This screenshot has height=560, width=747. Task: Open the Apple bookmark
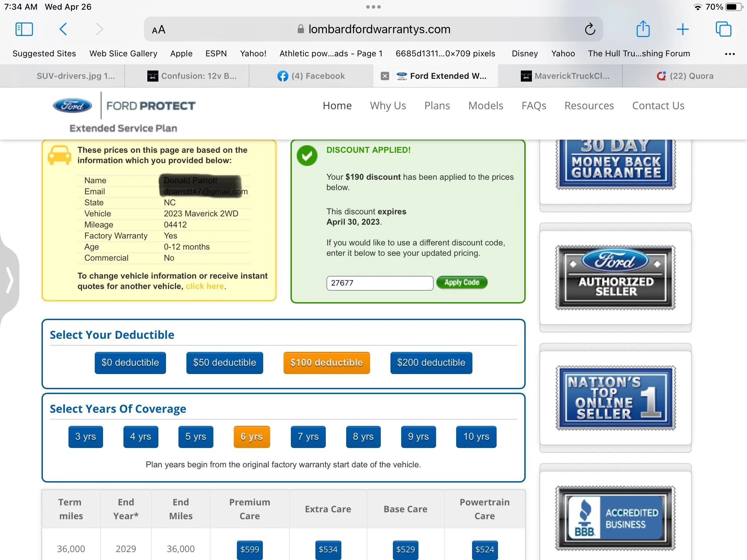click(181, 54)
